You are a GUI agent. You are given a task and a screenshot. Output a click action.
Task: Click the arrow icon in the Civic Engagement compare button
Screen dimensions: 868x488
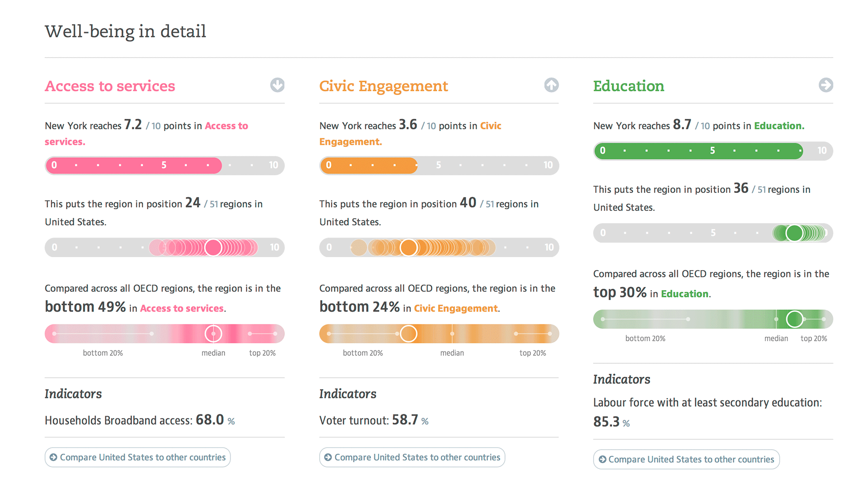[328, 457]
